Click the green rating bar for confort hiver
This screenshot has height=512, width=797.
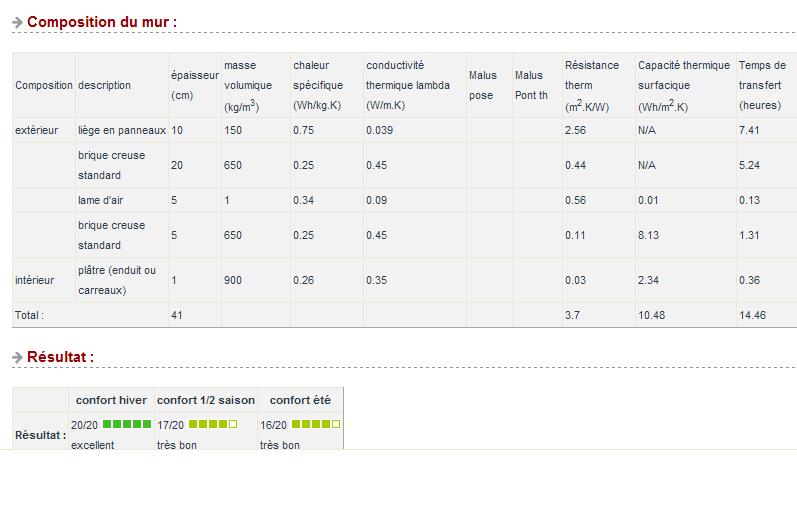[x=127, y=424]
